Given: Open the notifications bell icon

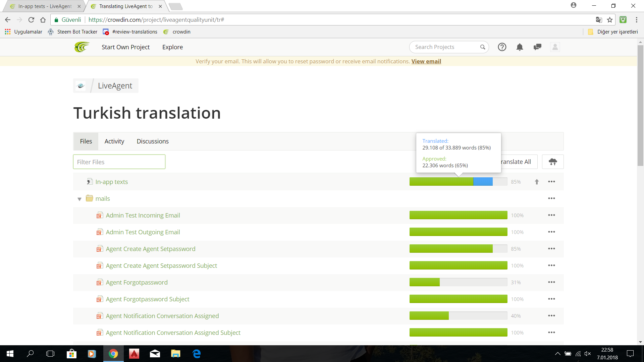Looking at the screenshot, I should point(520,47).
